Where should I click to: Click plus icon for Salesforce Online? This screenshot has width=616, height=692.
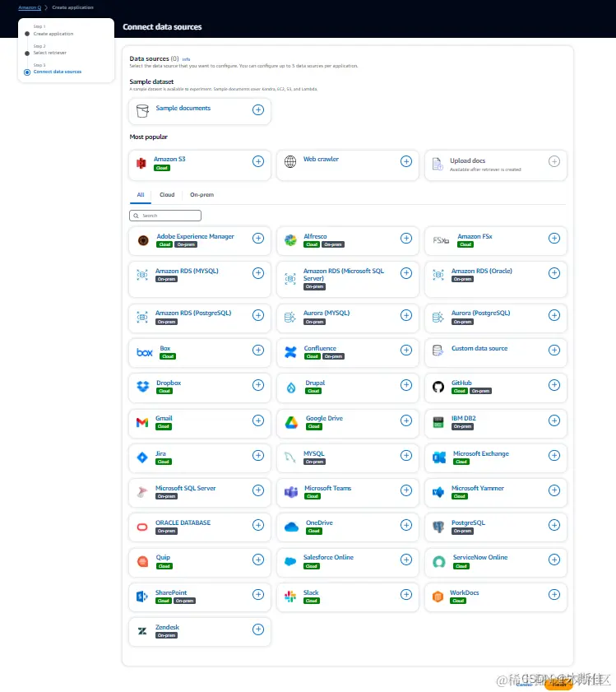pos(406,560)
